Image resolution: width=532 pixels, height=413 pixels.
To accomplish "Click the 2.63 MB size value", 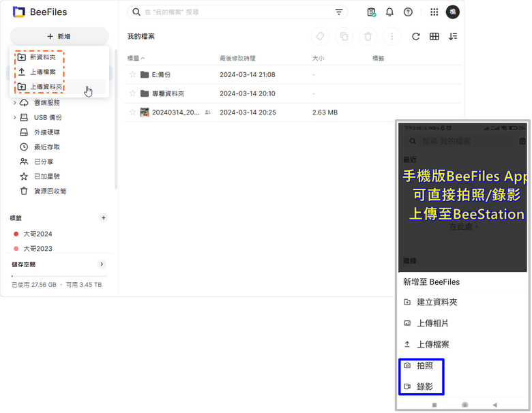I will coord(325,112).
